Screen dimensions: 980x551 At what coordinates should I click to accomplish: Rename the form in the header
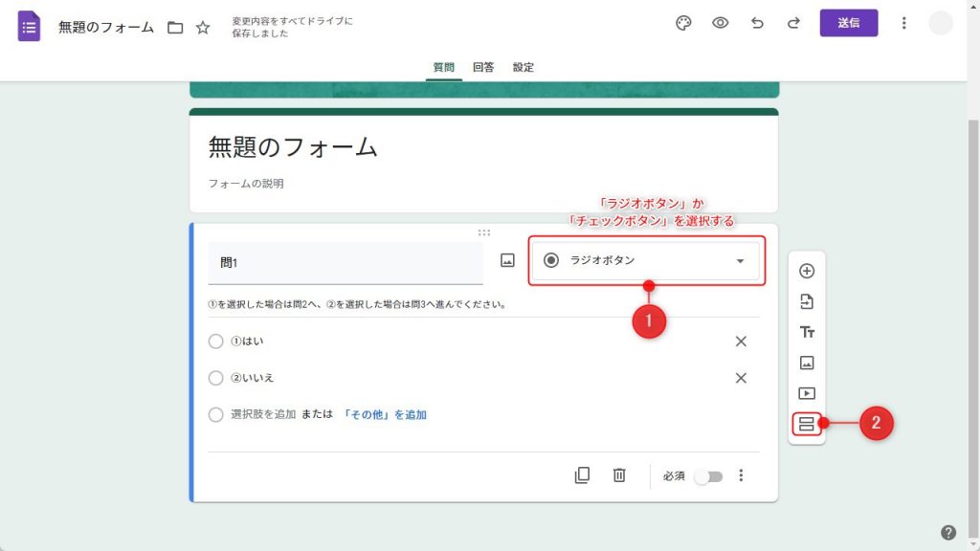click(105, 28)
